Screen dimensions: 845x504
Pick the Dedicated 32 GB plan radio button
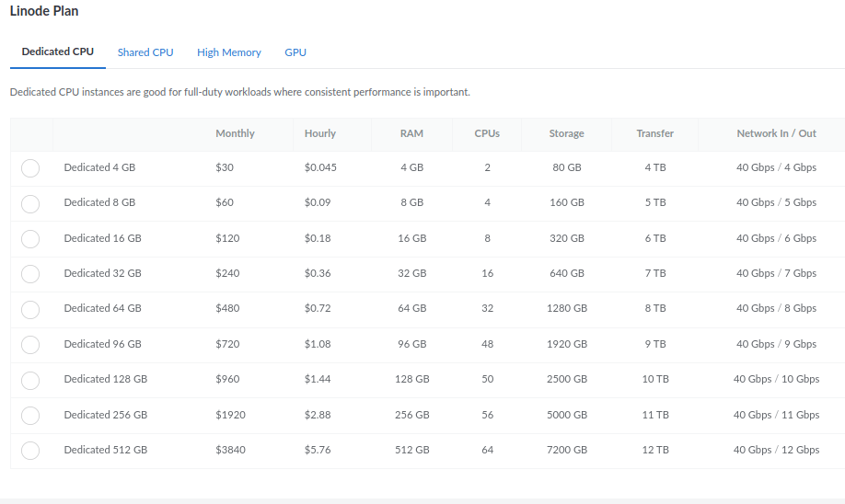tap(30, 274)
